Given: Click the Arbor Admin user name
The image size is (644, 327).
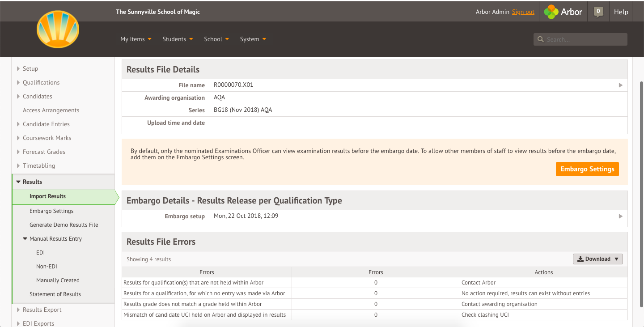Looking at the screenshot, I should point(492,12).
